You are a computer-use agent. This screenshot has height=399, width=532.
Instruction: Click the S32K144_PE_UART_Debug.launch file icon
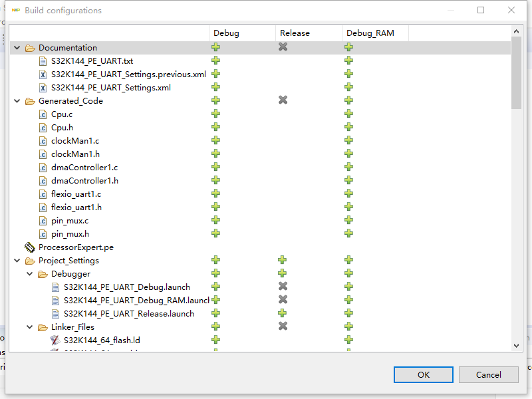point(55,287)
